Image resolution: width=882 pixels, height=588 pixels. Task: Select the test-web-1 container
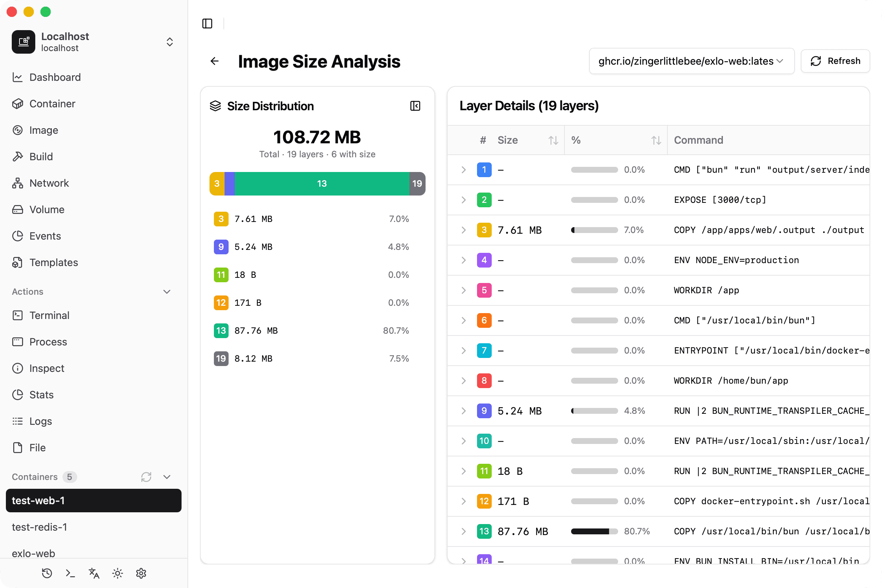(x=93, y=500)
